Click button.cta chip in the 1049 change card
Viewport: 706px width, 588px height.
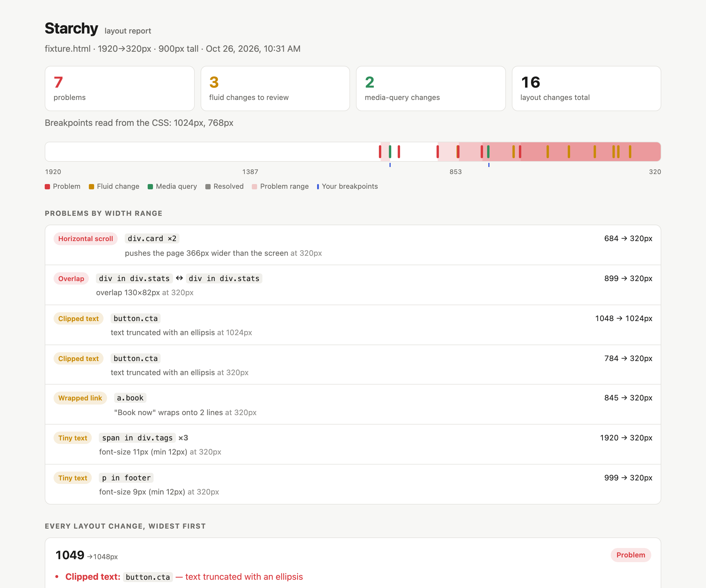pos(148,577)
